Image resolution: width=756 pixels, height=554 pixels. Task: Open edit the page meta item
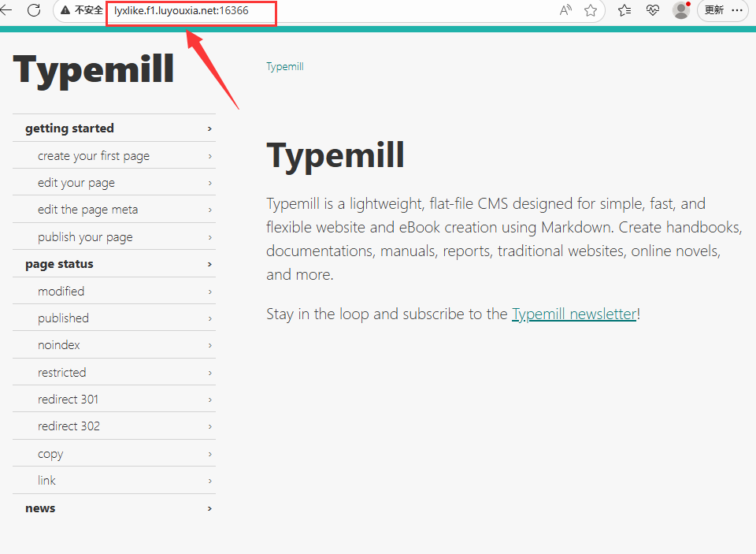tap(113, 210)
